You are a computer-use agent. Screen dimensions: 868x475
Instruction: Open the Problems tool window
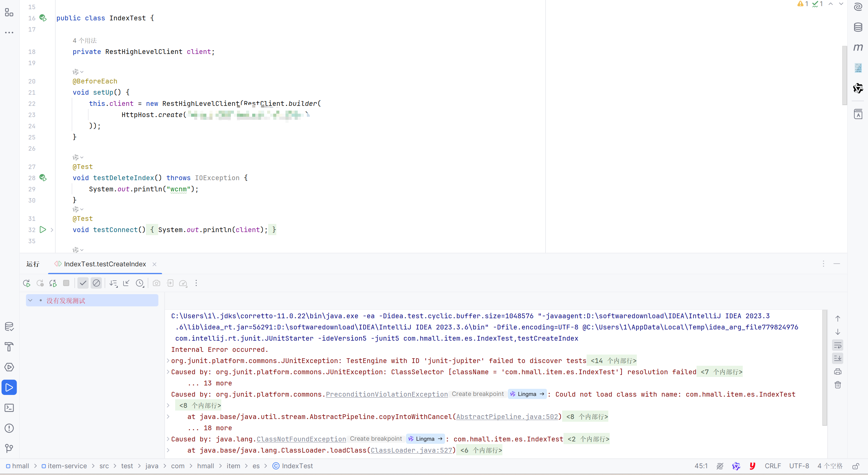9,428
